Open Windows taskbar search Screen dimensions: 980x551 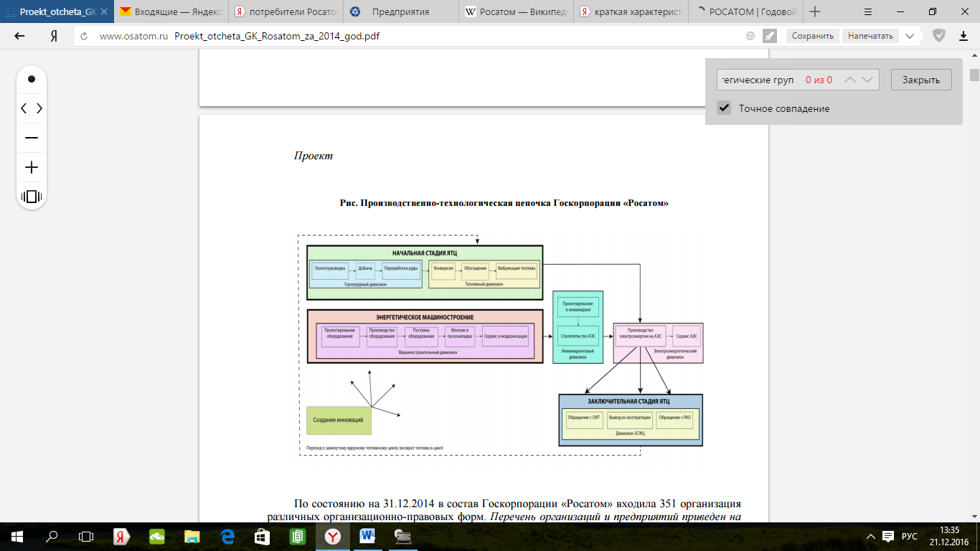(x=52, y=536)
